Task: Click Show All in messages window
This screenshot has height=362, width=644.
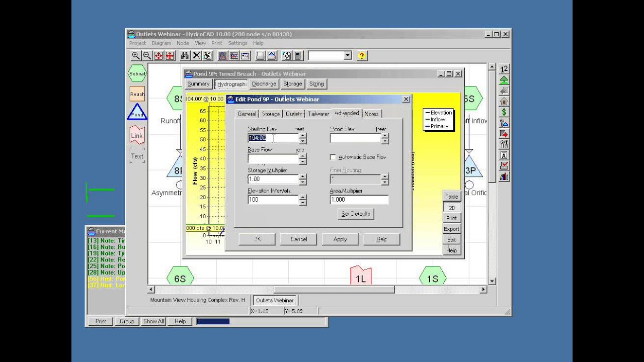Action: click(153, 321)
